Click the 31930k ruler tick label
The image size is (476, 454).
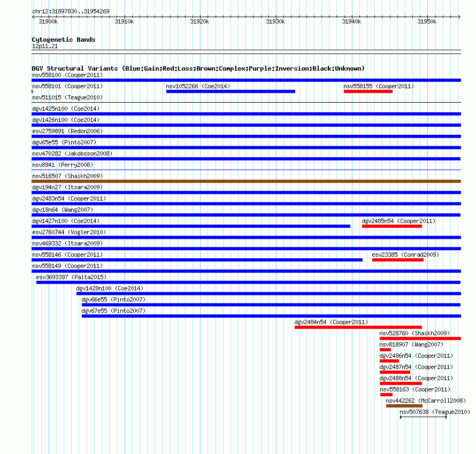tap(275, 21)
